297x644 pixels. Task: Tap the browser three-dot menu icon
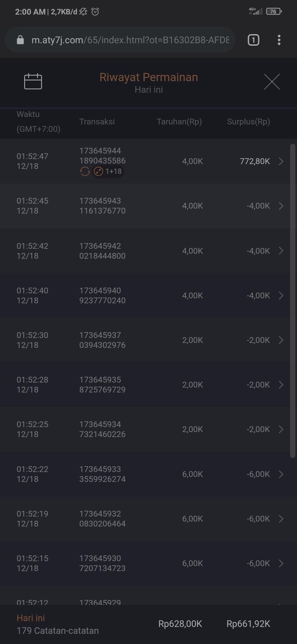279,40
